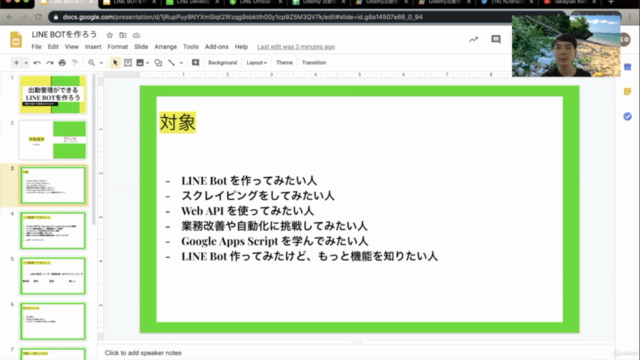Click the filmstrip vertical scrollbar
This screenshot has height=360, width=640.
(x=94, y=149)
